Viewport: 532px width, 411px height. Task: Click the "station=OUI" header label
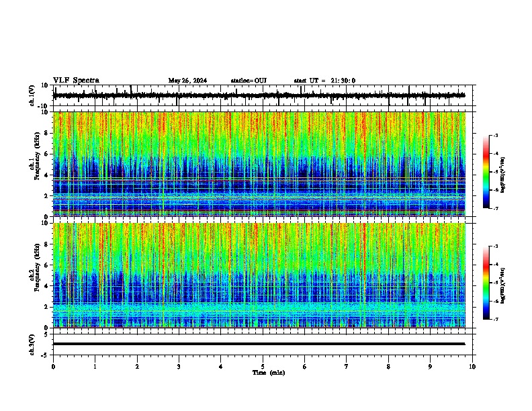pyautogui.click(x=249, y=81)
